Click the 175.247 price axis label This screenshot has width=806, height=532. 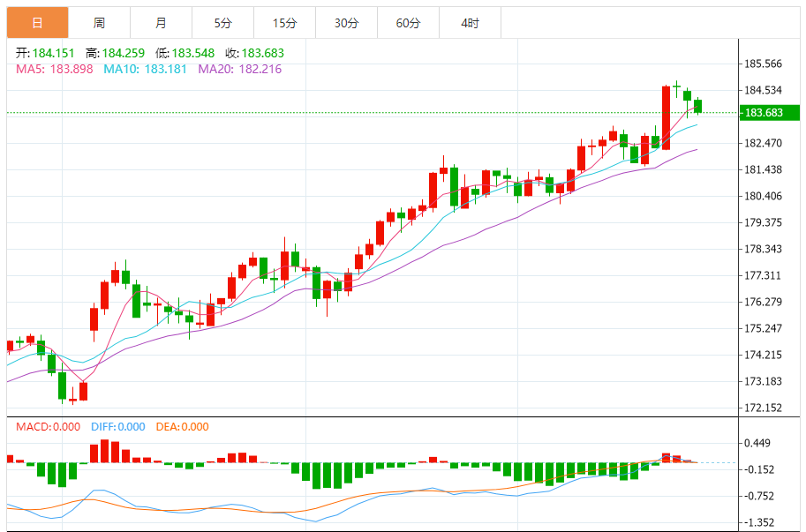763,329
